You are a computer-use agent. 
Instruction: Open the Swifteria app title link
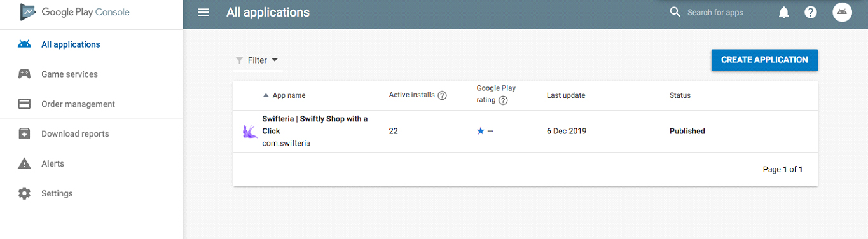pyautogui.click(x=315, y=125)
